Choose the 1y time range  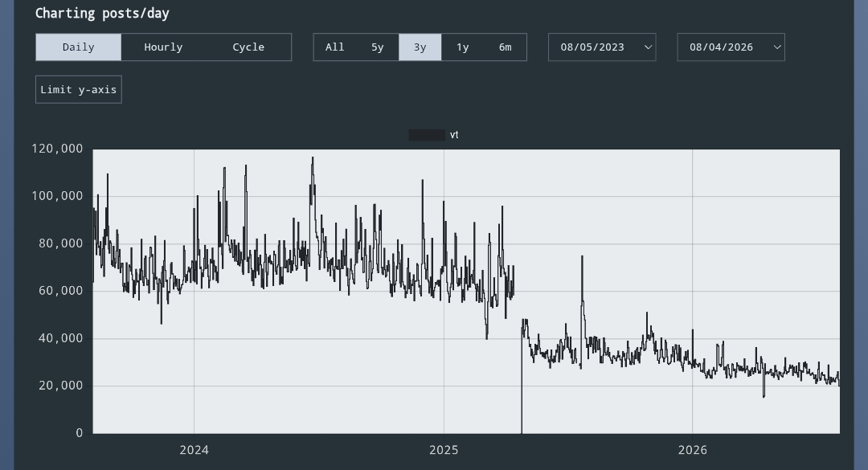coord(463,47)
